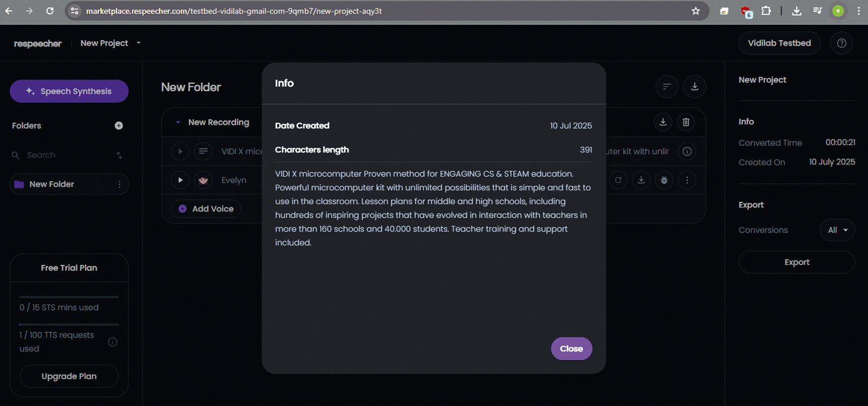Open info icon on text row

[x=687, y=152]
